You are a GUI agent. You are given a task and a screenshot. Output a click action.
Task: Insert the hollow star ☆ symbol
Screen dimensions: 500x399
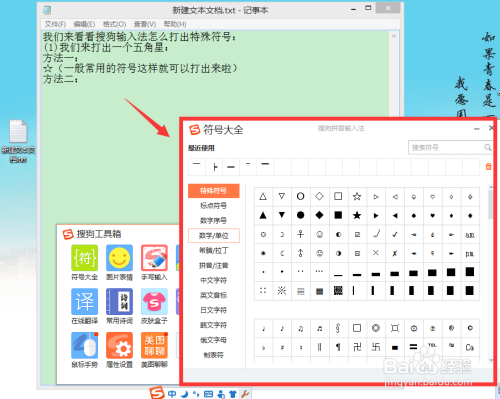[357, 196]
